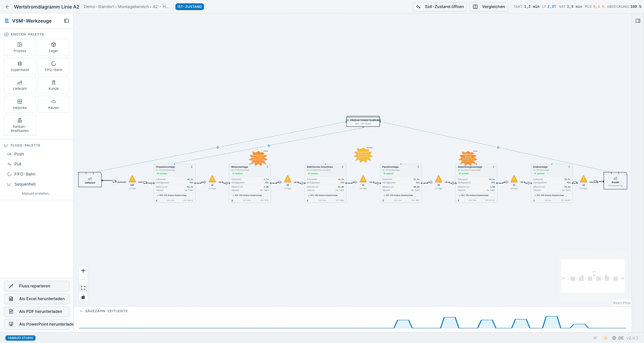Add a Prozess node from palette

click(20, 47)
